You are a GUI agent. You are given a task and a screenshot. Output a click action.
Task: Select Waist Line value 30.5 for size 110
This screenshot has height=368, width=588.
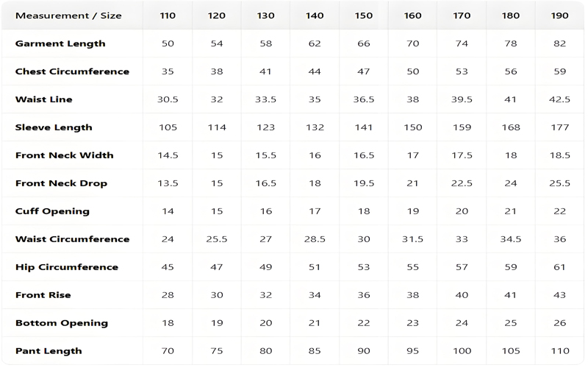(168, 99)
